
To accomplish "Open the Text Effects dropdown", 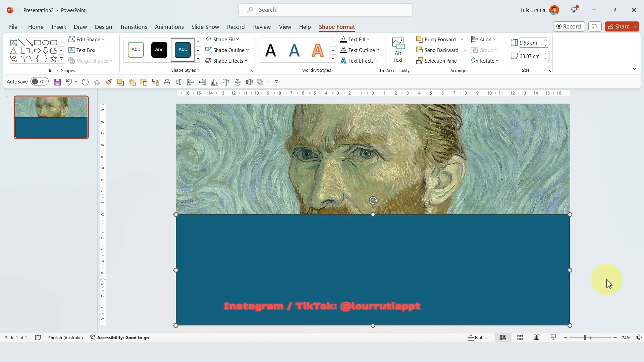I will click(x=359, y=61).
